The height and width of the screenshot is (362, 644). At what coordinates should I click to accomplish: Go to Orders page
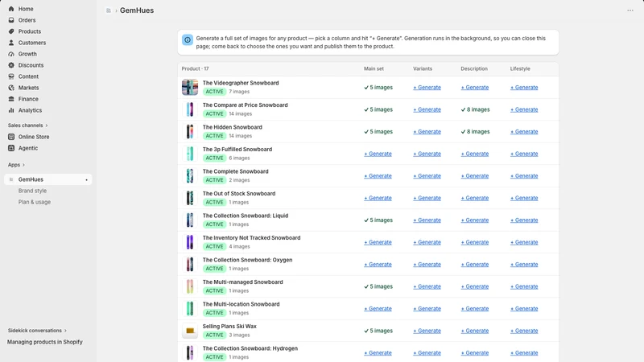[27, 20]
